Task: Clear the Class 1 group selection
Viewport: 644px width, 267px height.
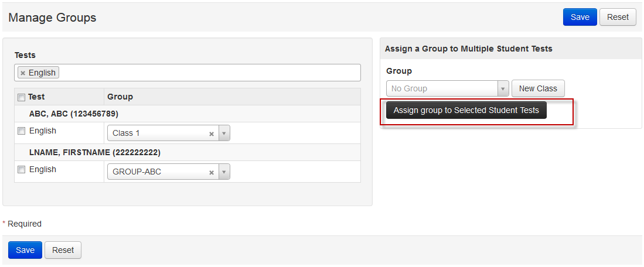Action: coord(212,133)
